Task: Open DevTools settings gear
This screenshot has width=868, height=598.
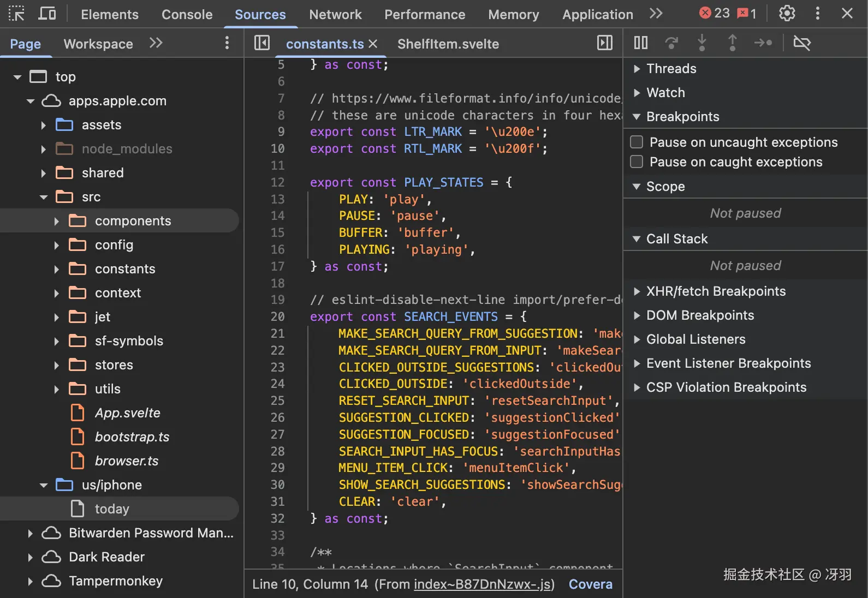Action: (787, 14)
